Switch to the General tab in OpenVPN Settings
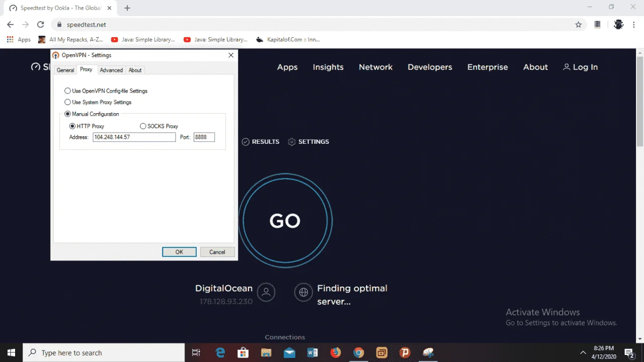Viewport: 644px width, 362px height. click(x=65, y=70)
